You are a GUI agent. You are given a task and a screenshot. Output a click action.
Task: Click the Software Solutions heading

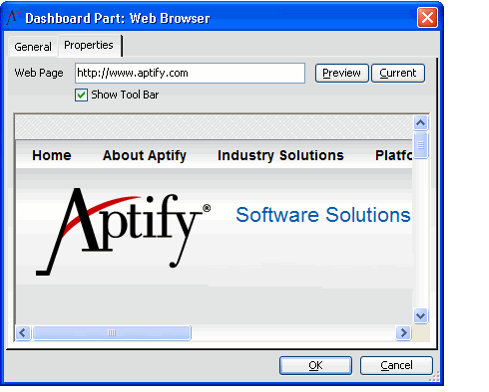(323, 215)
